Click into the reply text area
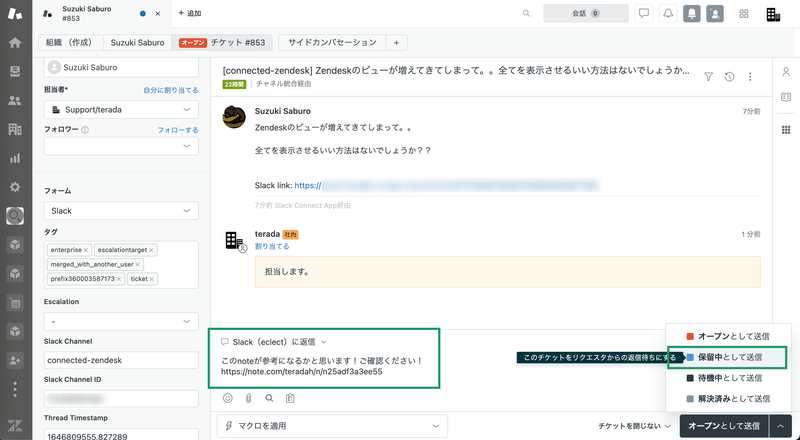This screenshot has height=440, width=800. click(324, 366)
